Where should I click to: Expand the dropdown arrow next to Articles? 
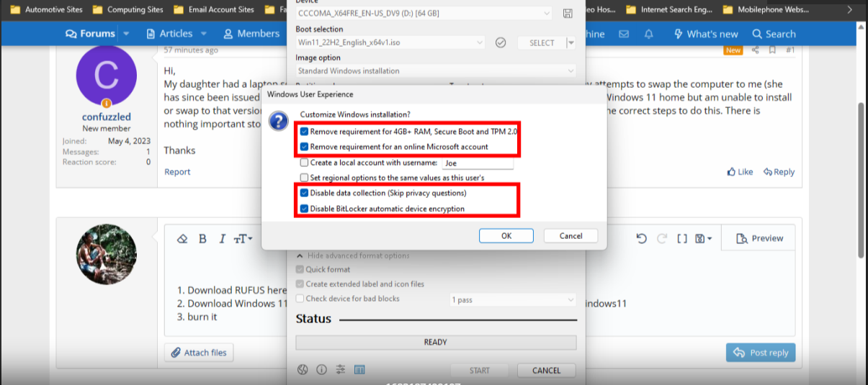[204, 34]
